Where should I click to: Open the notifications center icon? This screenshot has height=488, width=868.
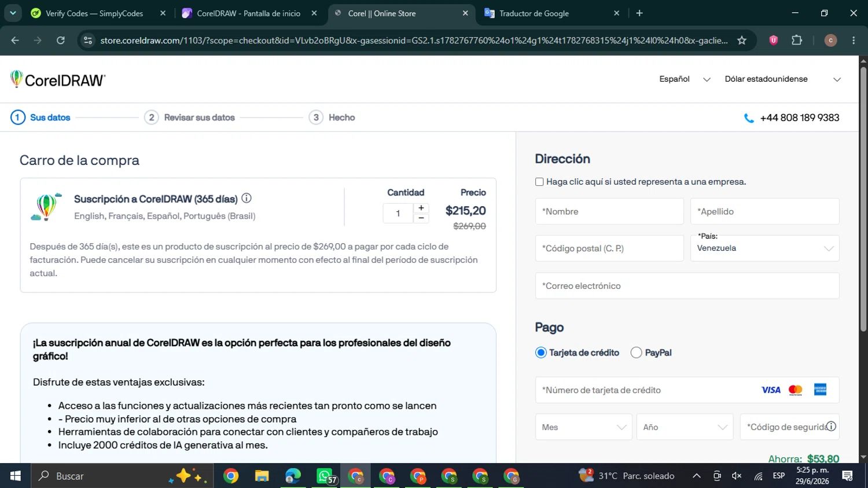tap(848, 476)
